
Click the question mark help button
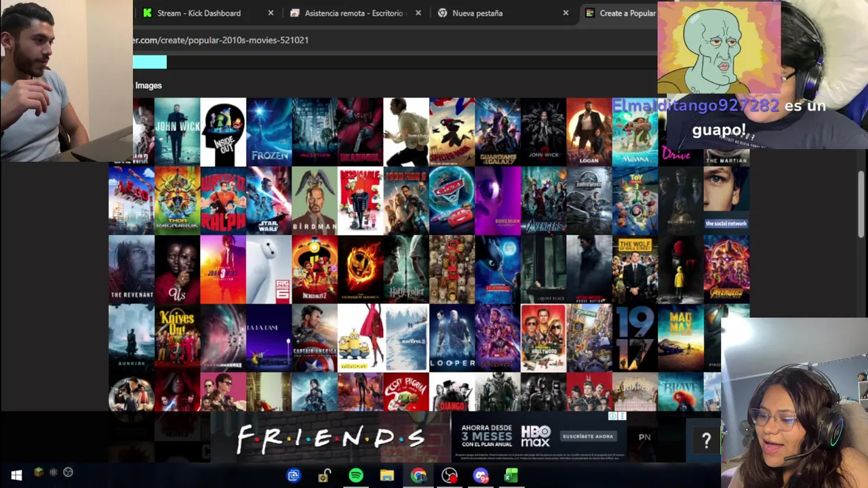click(x=706, y=441)
